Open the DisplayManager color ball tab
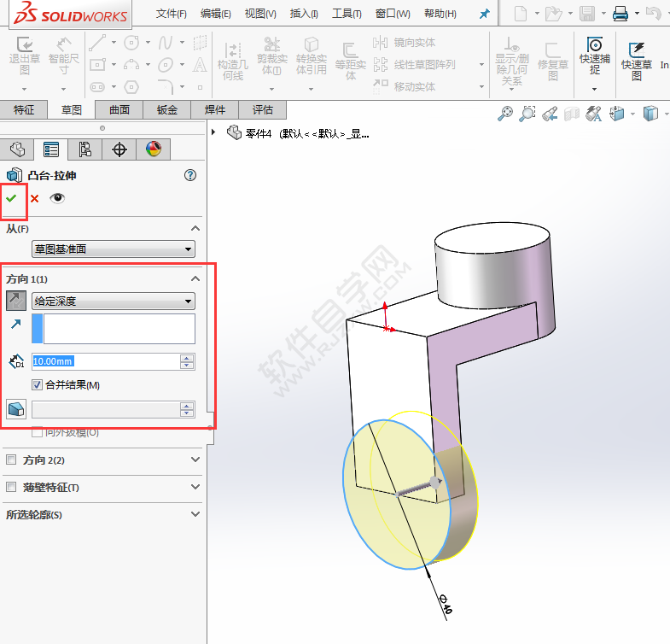670x644 pixels. coord(154,149)
